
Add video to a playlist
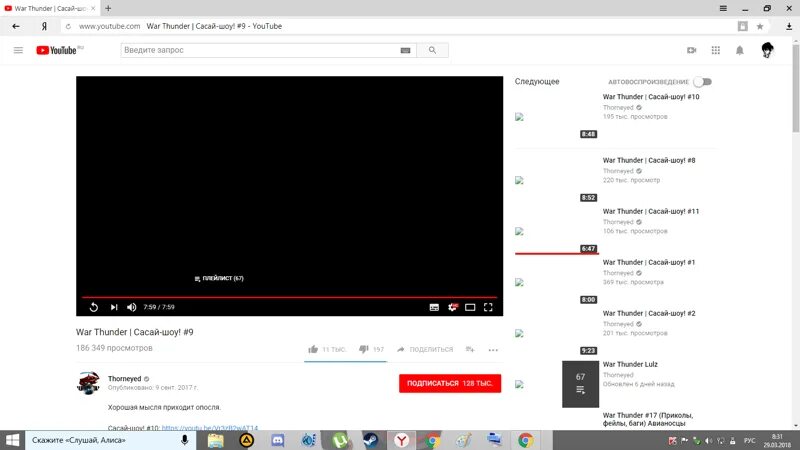(x=470, y=349)
